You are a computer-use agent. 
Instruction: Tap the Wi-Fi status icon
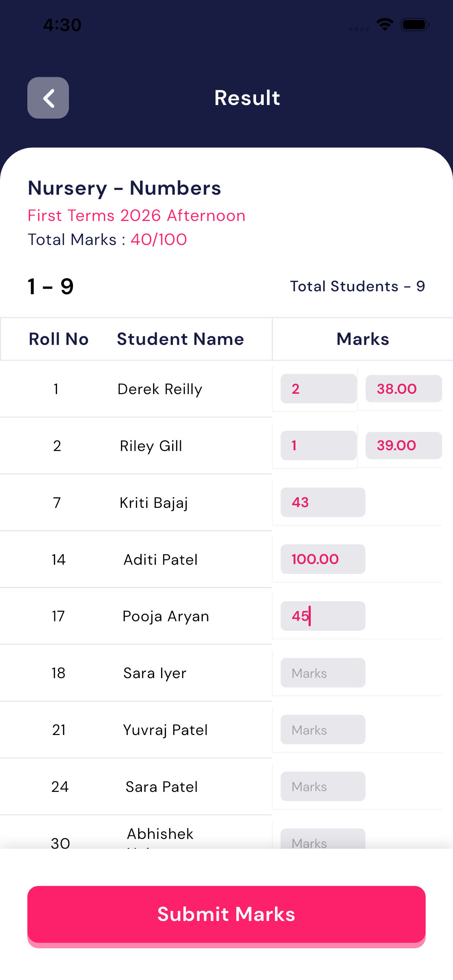coord(384,25)
